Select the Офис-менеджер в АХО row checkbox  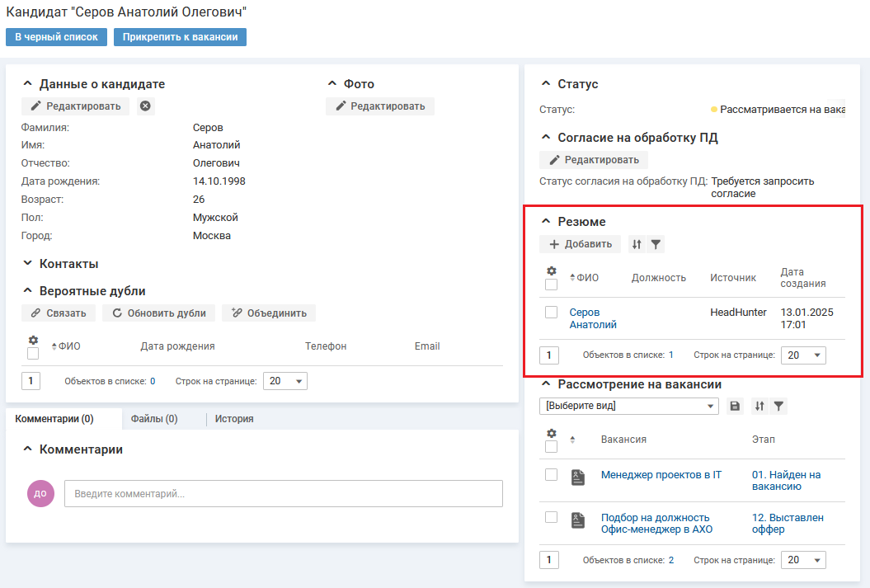552,517
